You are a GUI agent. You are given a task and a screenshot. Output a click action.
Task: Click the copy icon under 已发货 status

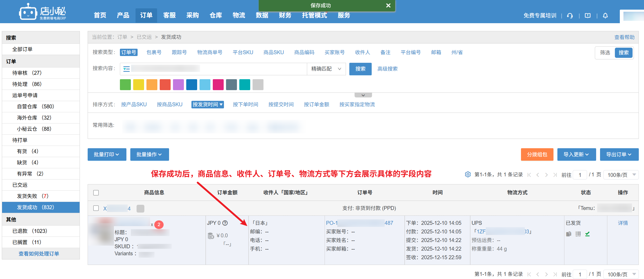point(569,234)
